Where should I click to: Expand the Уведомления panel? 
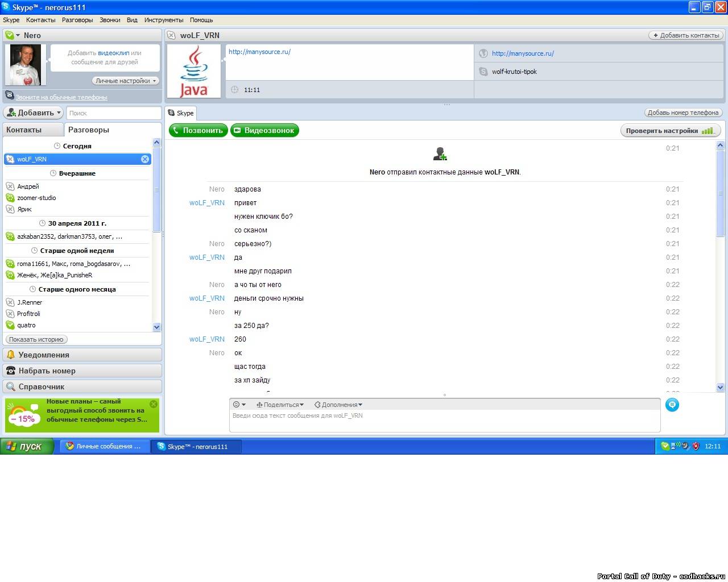[x=82, y=355]
